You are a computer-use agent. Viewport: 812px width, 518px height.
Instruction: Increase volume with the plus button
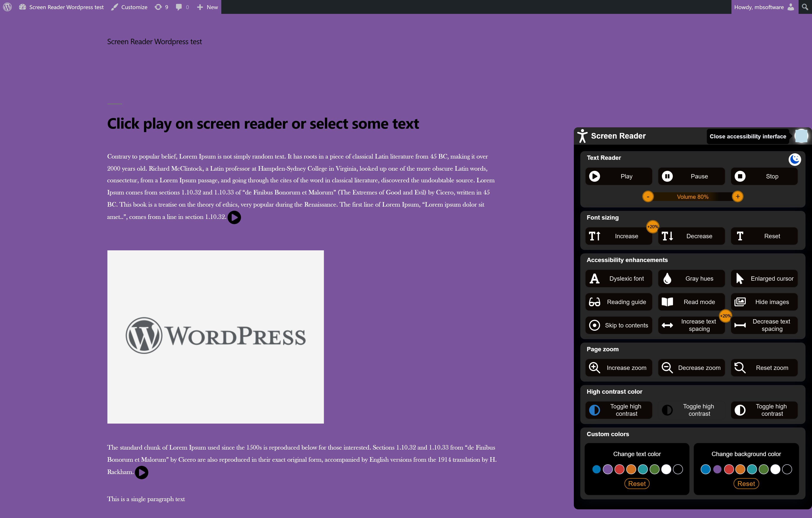click(738, 197)
